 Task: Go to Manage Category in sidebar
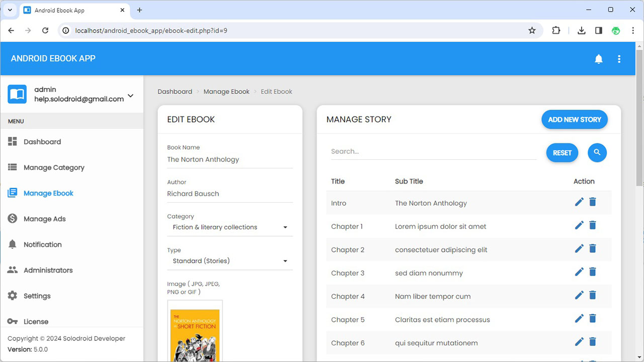tap(54, 167)
